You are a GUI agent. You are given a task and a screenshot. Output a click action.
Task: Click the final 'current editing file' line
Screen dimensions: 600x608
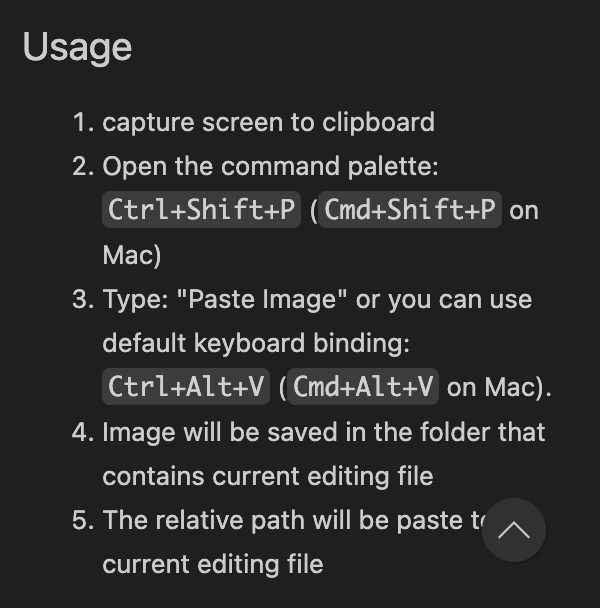(x=213, y=565)
